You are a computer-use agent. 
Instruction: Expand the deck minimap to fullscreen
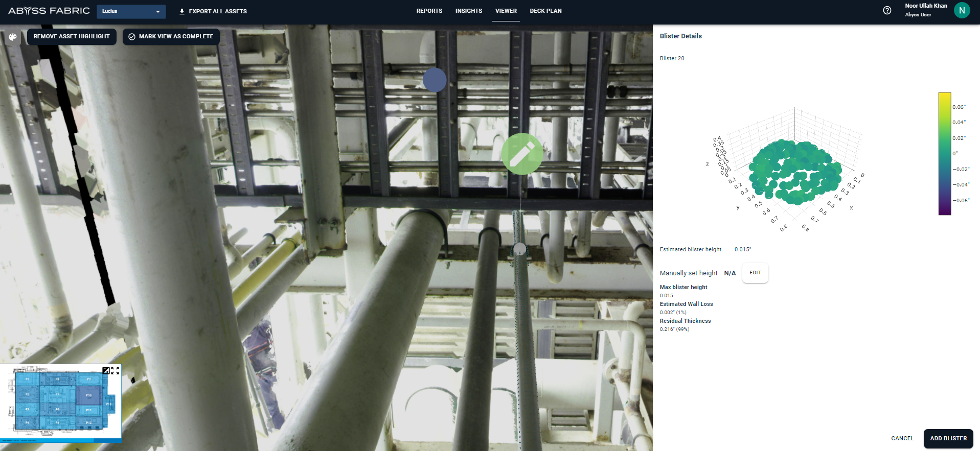(x=116, y=371)
